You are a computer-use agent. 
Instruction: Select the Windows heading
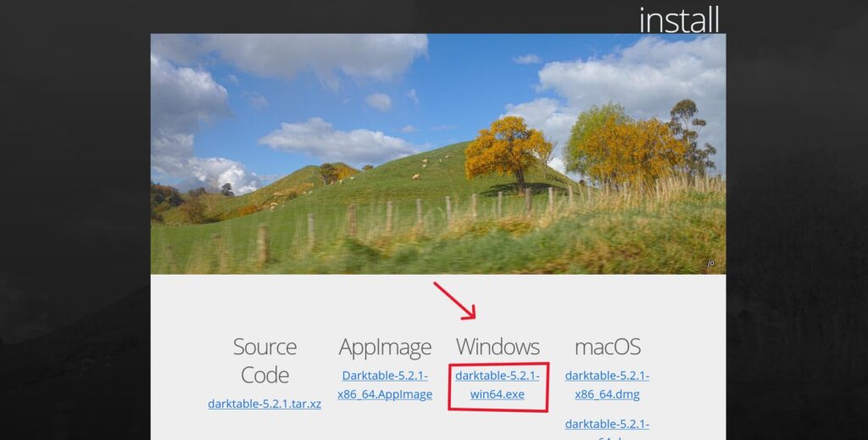(498, 347)
